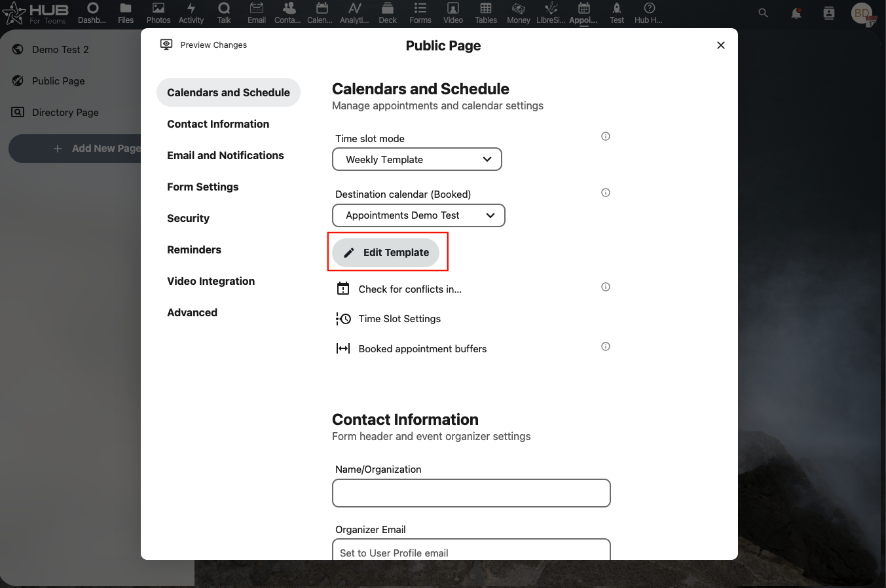The image size is (886, 588).
Task: Open the Video app icon
Action: [453, 13]
